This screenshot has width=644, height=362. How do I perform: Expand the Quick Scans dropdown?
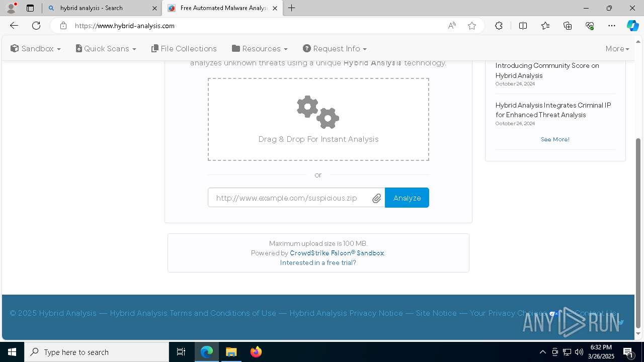(106, 49)
